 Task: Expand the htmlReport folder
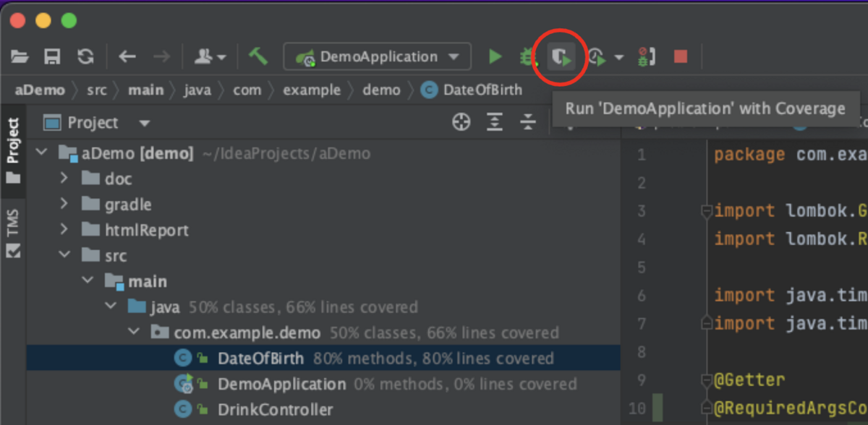(x=64, y=230)
